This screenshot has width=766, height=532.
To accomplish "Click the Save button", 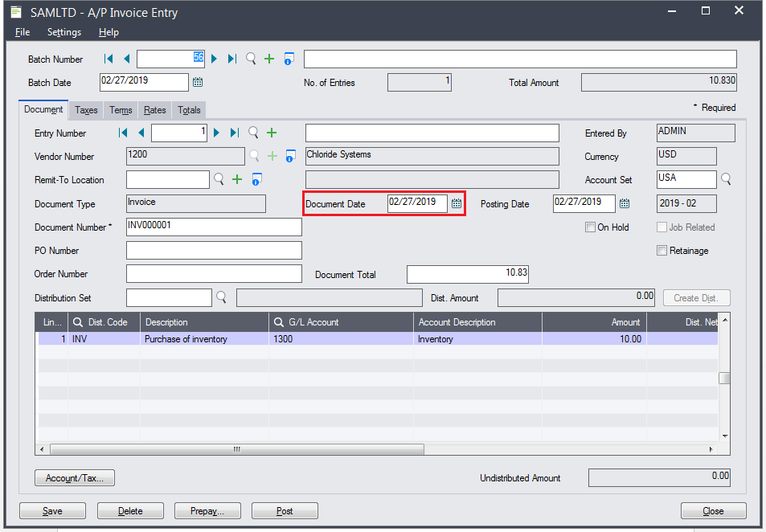I will (x=52, y=511).
